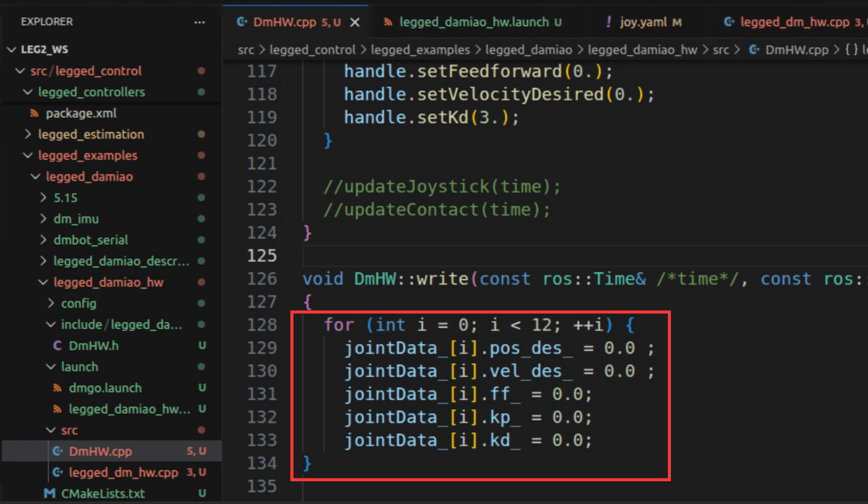Viewport: 868px width, 504px height.
Task: Click the legged_damiao breadcrumb segment
Action: click(528, 50)
